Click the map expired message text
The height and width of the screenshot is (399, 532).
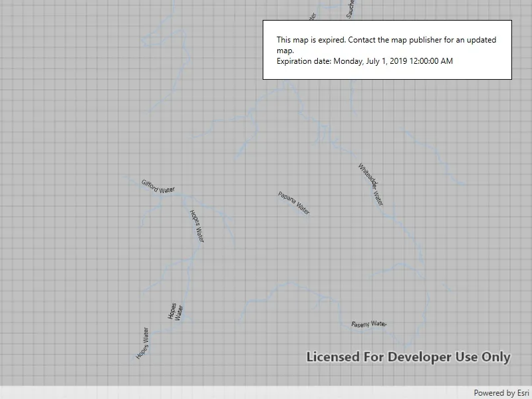[x=386, y=45]
